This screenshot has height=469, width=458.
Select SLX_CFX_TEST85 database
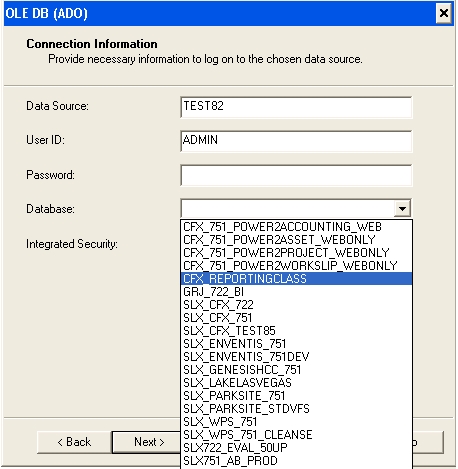296,331
